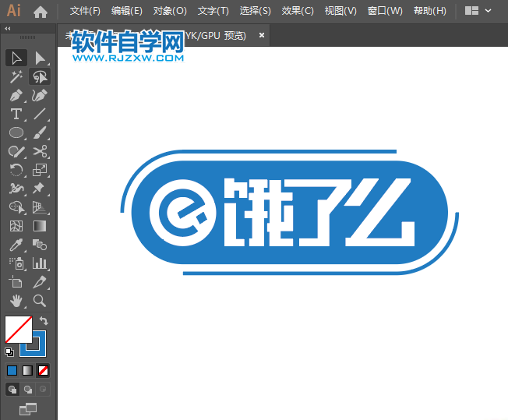Click the white circular e logo
The image size is (508, 420).
click(x=183, y=213)
